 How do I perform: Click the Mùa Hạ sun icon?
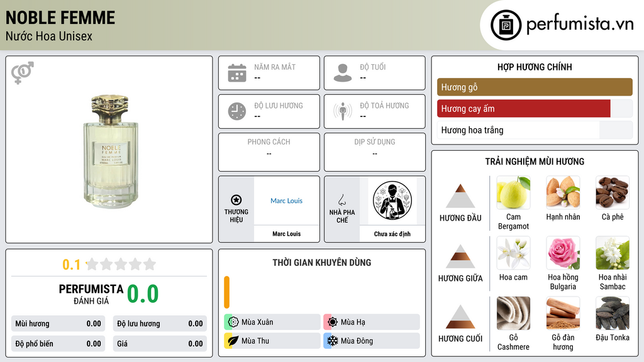click(x=333, y=322)
